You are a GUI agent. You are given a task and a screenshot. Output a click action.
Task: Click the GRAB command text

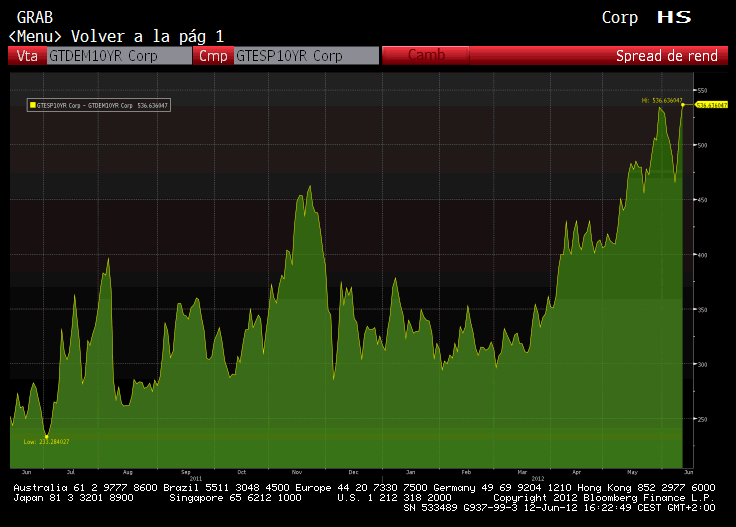(35, 18)
